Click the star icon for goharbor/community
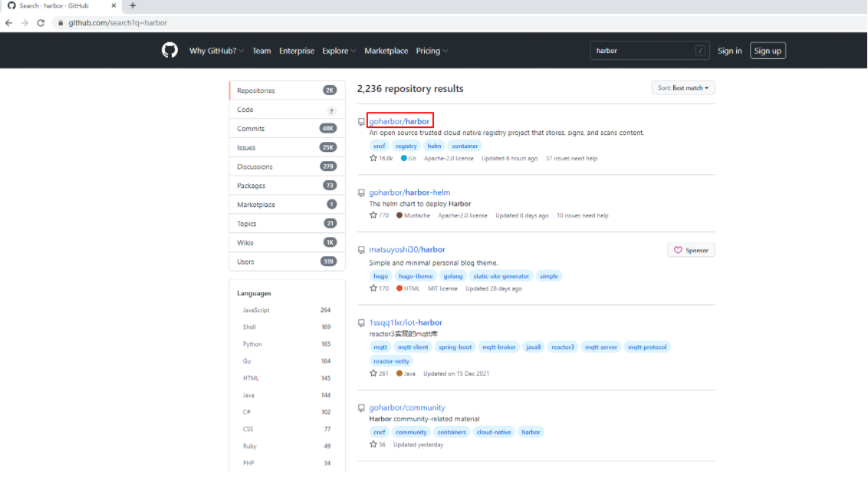 (x=373, y=444)
